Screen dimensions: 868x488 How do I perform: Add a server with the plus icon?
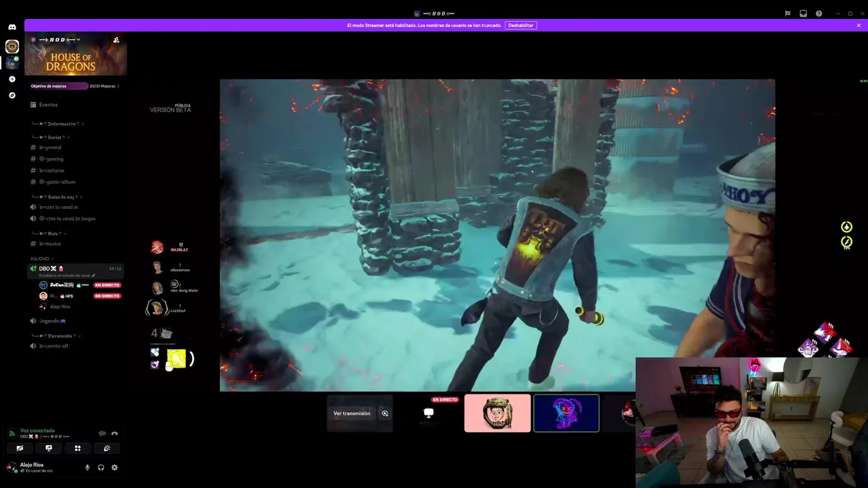[12, 79]
